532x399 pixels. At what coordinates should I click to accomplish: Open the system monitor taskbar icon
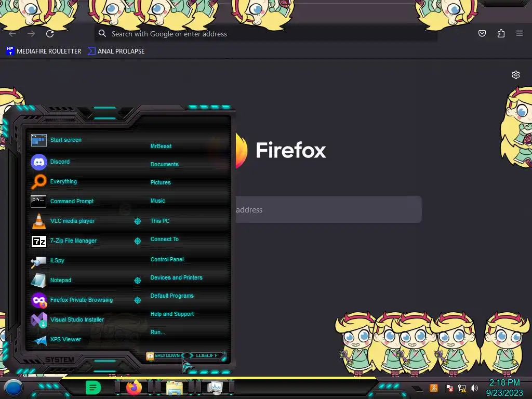click(x=215, y=388)
